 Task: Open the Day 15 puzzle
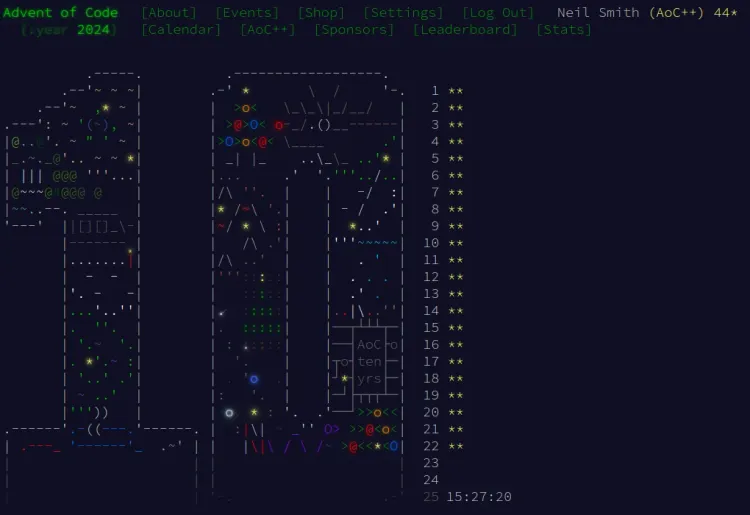pyautogui.click(x=443, y=328)
